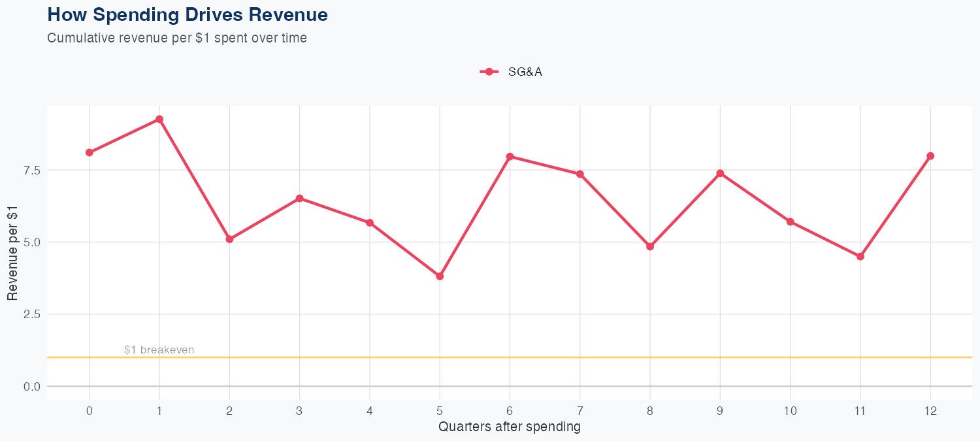Click the red SG&A legend marker
Viewport: 980px width, 441px height.
coord(489,72)
